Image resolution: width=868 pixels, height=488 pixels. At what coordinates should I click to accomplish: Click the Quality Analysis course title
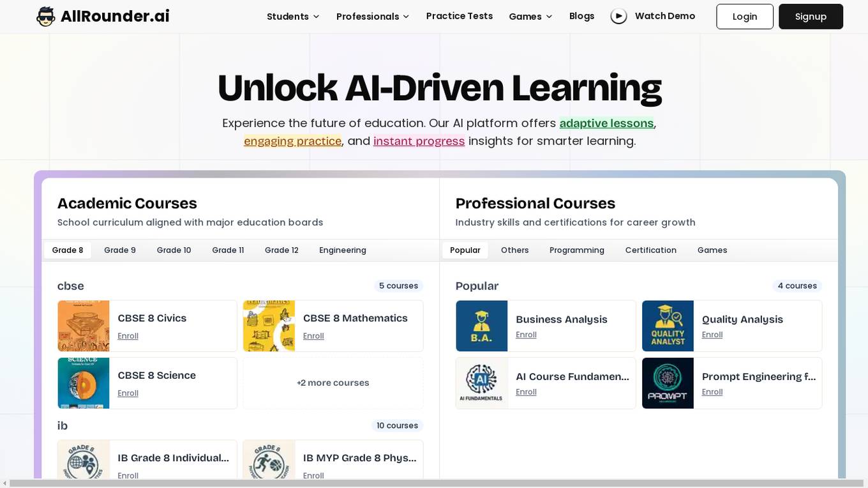[742, 319]
